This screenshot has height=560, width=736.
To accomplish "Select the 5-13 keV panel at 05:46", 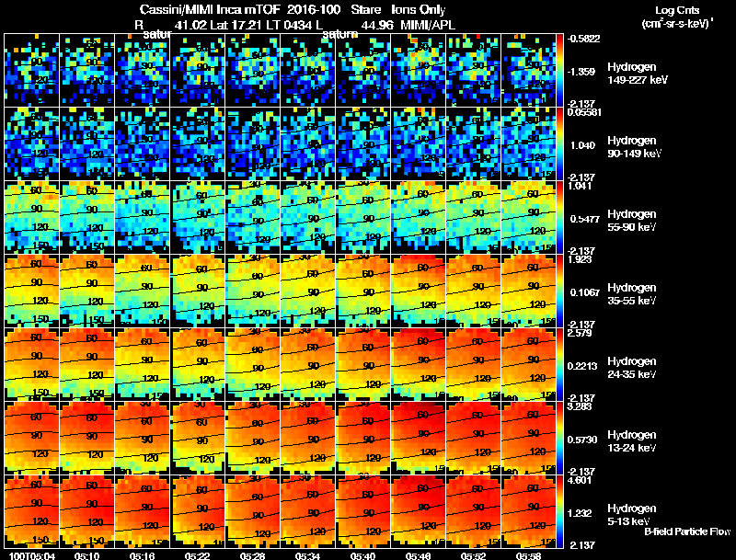I will pos(419,511).
